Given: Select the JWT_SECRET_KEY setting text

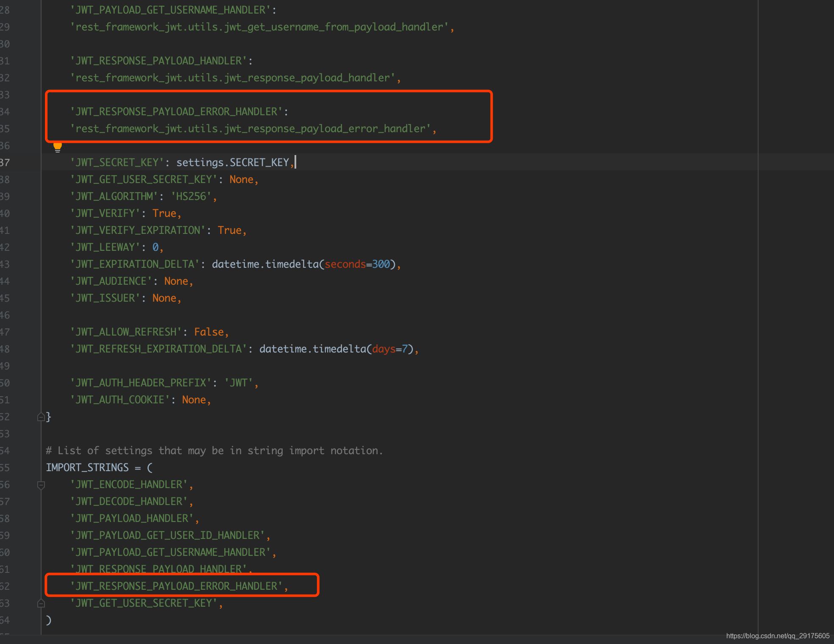Looking at the screenshot, I should pos(117,162).
